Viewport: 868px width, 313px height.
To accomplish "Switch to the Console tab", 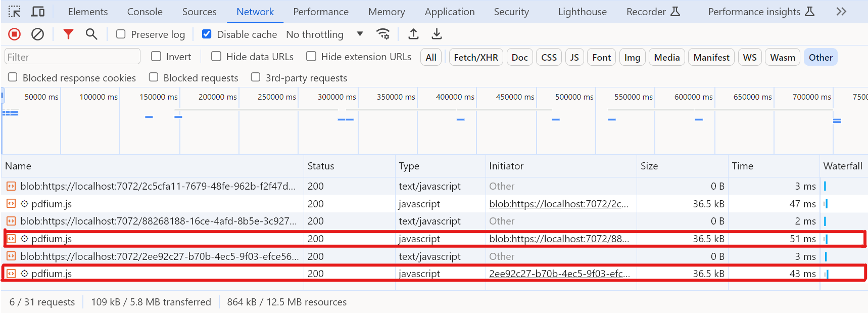I will 144,12.
